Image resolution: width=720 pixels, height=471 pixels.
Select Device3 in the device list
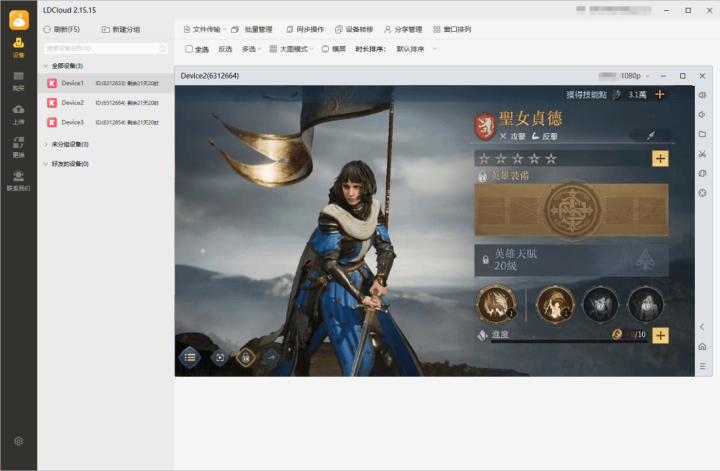(106, 122)
